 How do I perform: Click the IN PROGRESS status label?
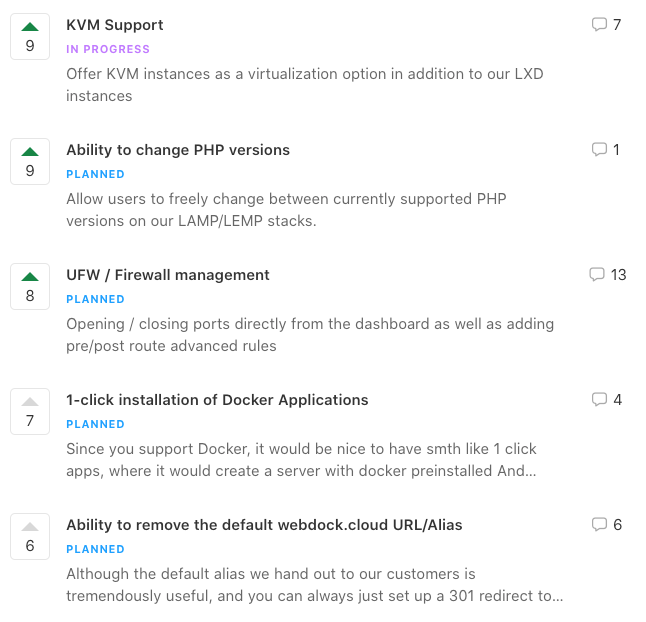[x=108, y=49]
